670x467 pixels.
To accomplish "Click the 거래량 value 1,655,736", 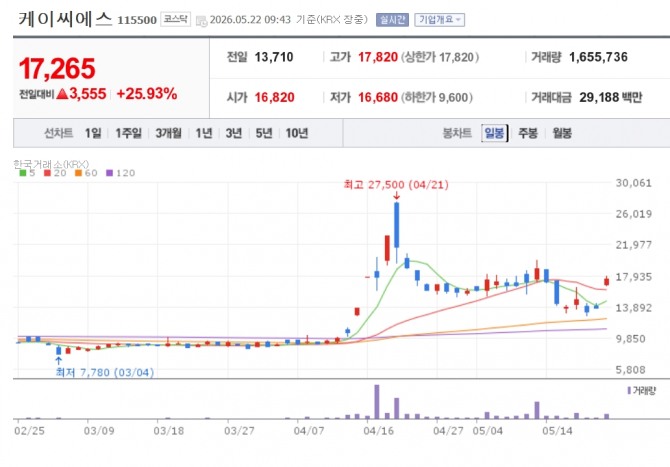I will (598, 57).
